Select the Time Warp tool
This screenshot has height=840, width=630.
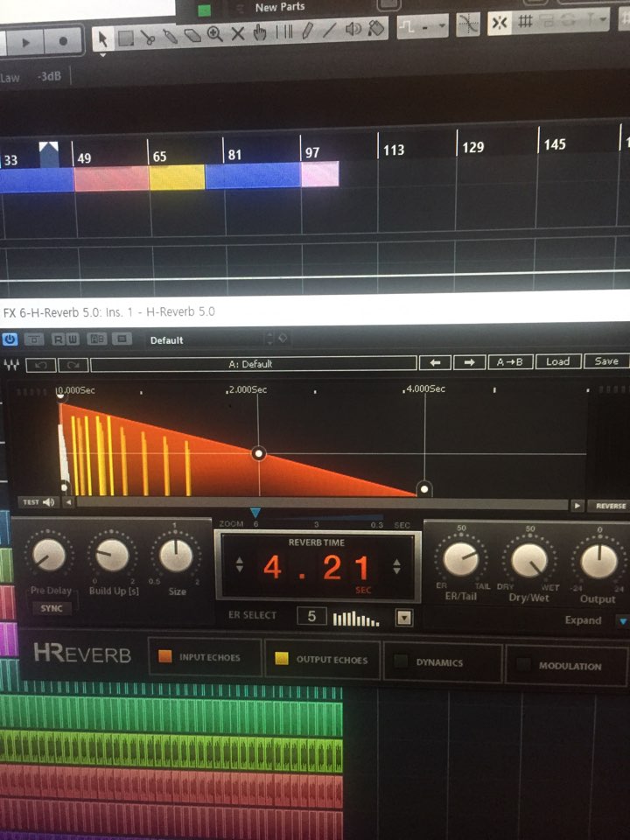point(283,31)
